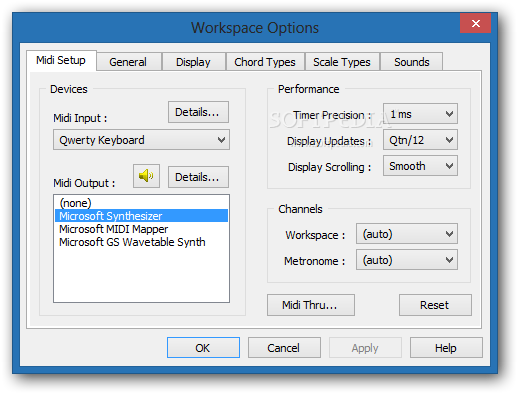Open the Display tab
The image size is (518, 394).
(193, 62)
